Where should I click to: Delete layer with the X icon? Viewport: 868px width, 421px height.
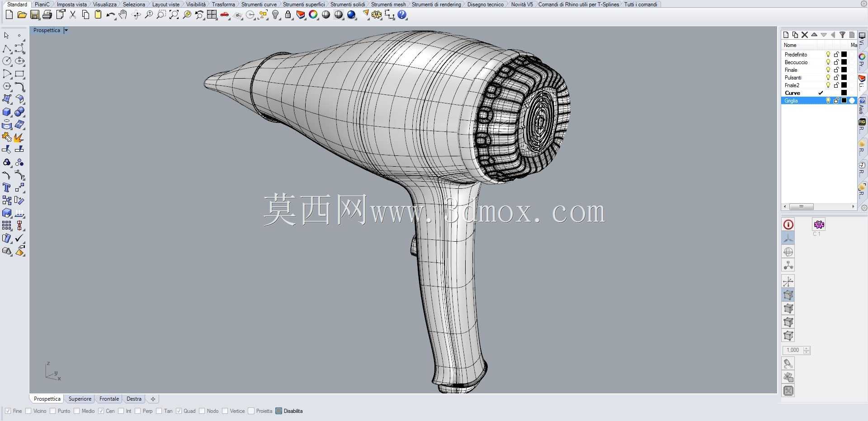(x=804, y=35)
